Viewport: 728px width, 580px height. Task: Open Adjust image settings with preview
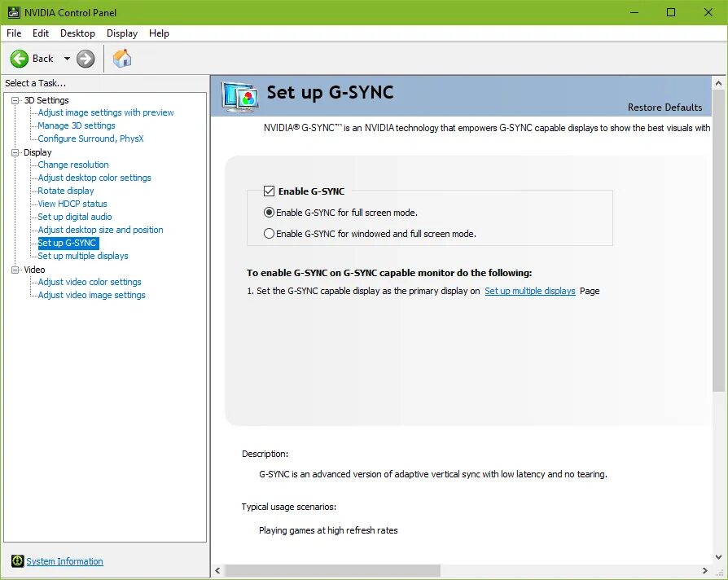point(106,112)
